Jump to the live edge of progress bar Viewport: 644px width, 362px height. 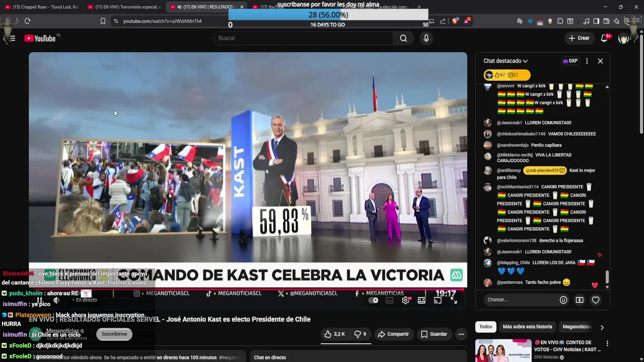point(463,289)
